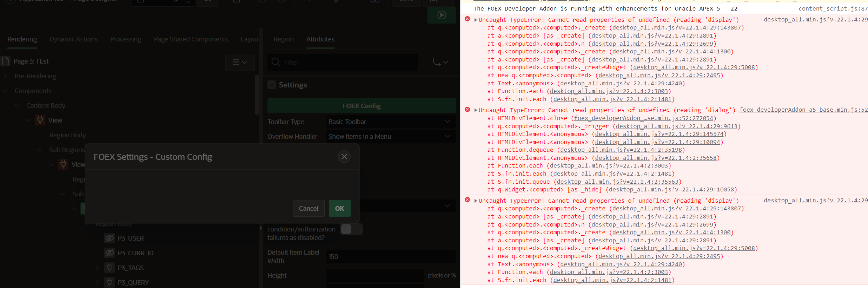Image resolution: width=868 pixels, height=288 pixels.
Task: Open the Toolbar Type dropdown
Action: [391, 122]
